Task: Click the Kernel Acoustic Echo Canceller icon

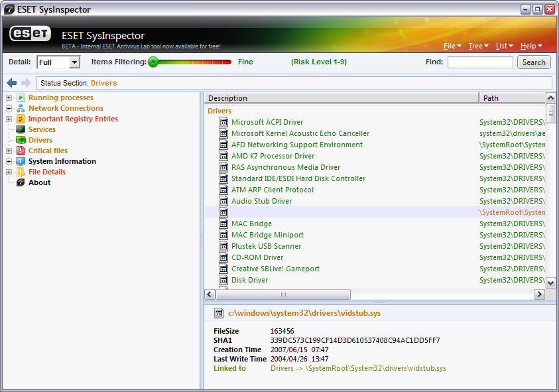Action: point(223,133)
